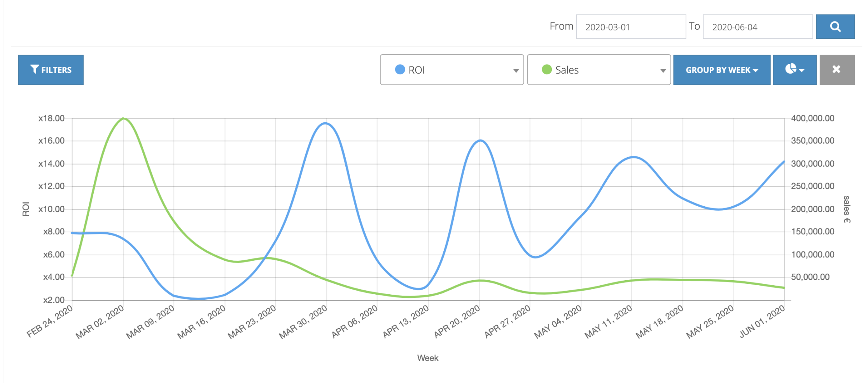The width and height of the screenshot is (868, 383).
Task: Click the x18.00 ROI axis label
Action: (x=51, y=118)
